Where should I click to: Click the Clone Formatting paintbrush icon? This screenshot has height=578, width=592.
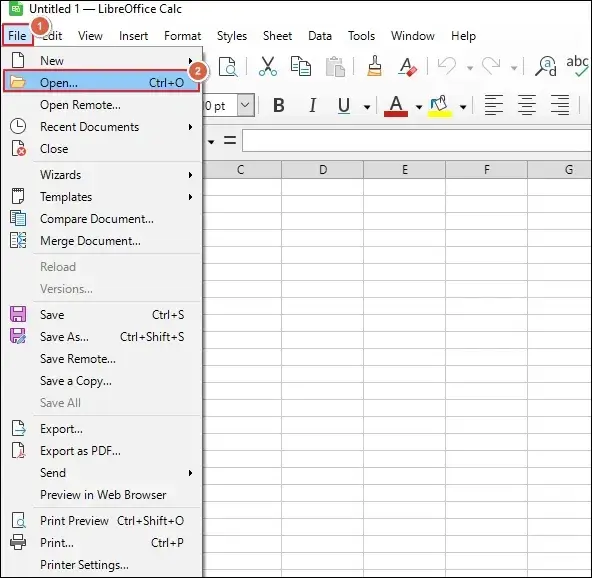pos(374,66)
